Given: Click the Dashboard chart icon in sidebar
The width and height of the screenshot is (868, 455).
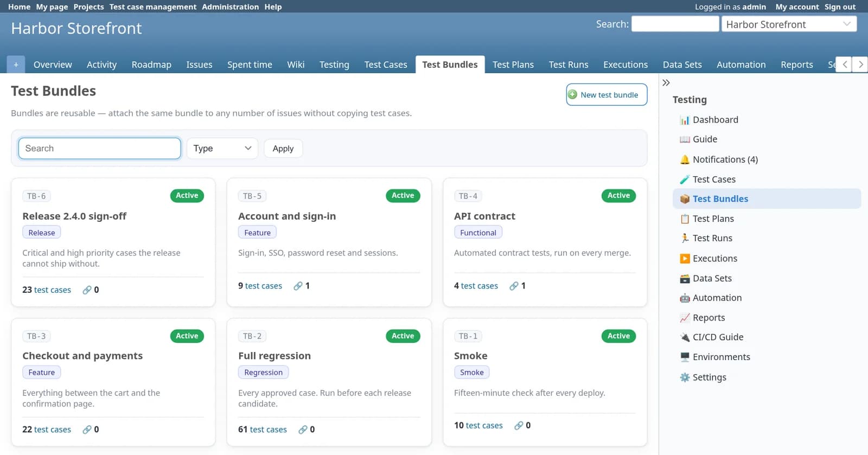Looking at the screenshot, I should [685, 120].
